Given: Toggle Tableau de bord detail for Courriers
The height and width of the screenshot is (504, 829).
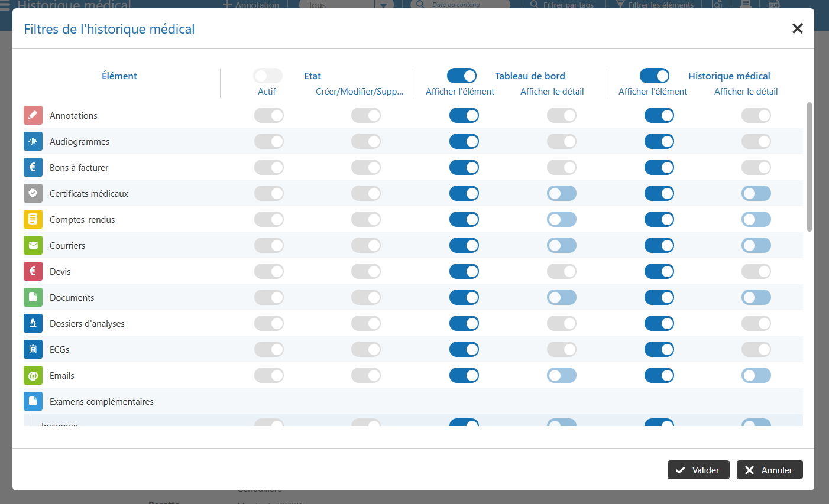Looking at the screenshot, I should (x=561, y=245).
